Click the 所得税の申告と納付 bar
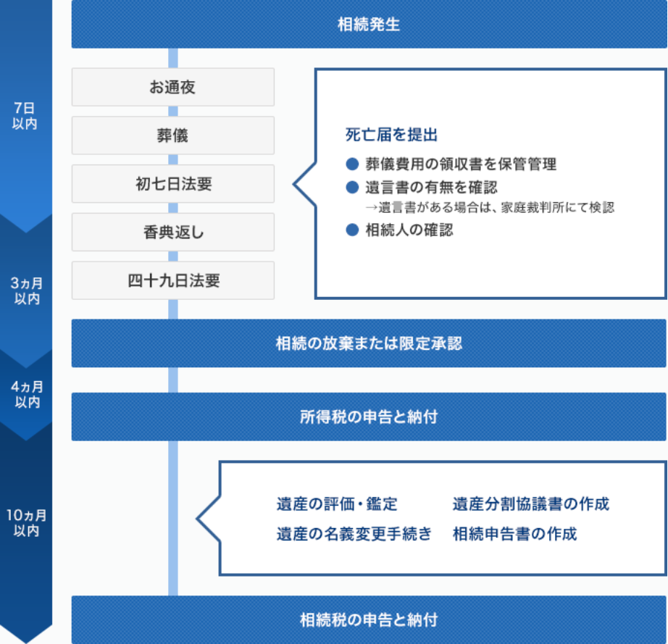Screen dimensions: 668x644 (x=369, y=417)
